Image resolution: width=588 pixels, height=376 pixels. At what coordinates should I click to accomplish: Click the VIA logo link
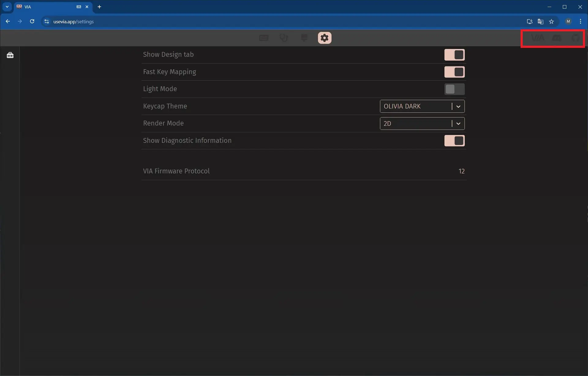click(x=537, y=38)
